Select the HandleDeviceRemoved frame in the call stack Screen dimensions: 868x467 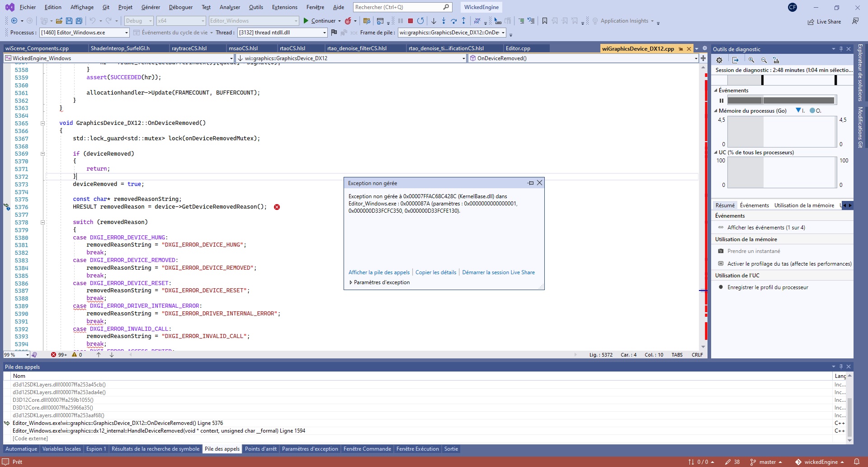[158, 430]
